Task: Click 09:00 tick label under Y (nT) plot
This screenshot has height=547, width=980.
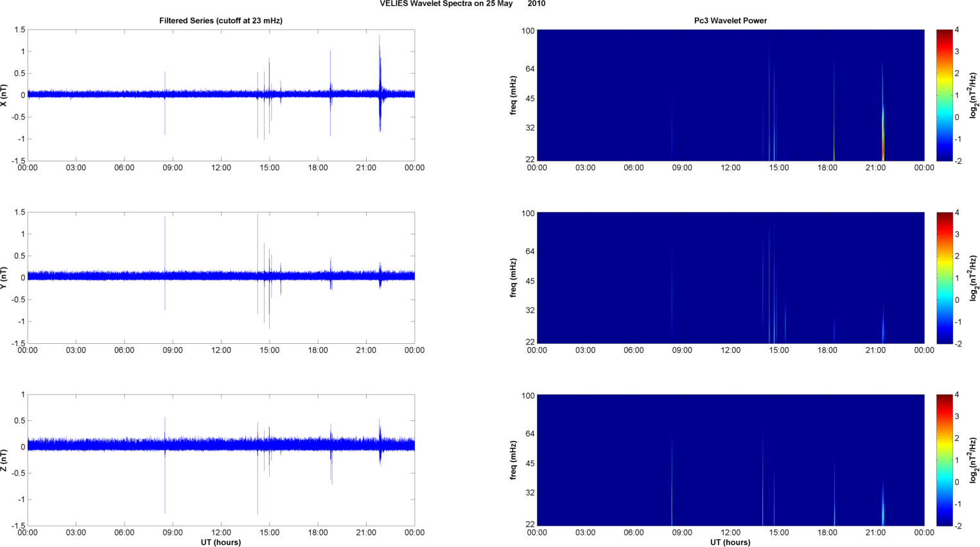Action: click(173, 350)
